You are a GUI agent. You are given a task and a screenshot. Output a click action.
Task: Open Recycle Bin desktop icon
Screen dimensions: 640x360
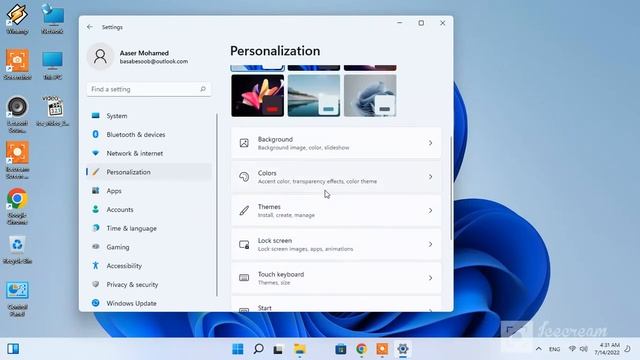17,249
